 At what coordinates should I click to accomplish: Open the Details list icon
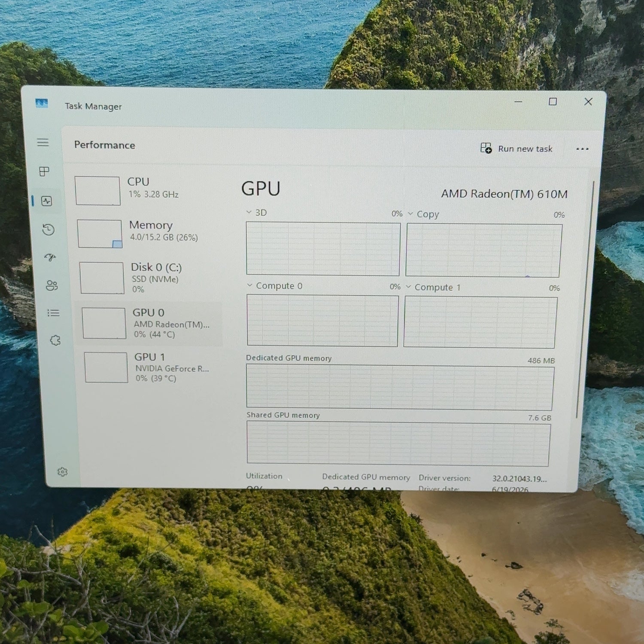(x=53, y=313)
